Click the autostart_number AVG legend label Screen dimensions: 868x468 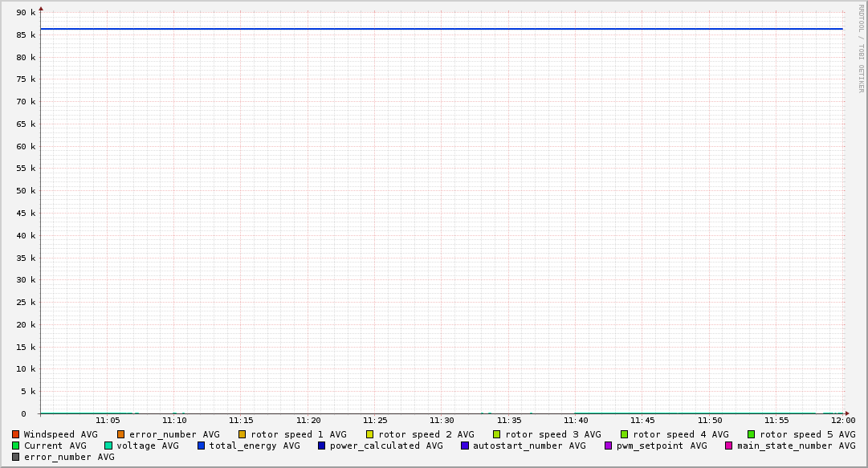[x=529, y=446]
